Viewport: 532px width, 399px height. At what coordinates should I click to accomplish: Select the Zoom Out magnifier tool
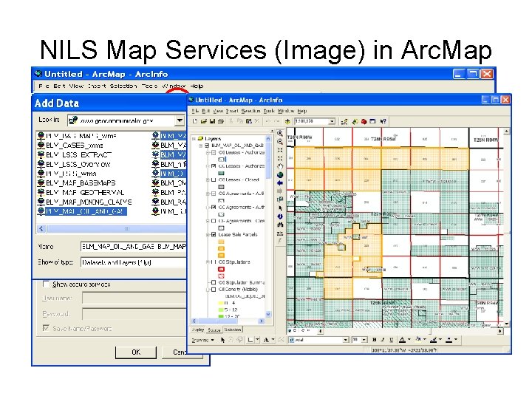(x=280, y=141)
